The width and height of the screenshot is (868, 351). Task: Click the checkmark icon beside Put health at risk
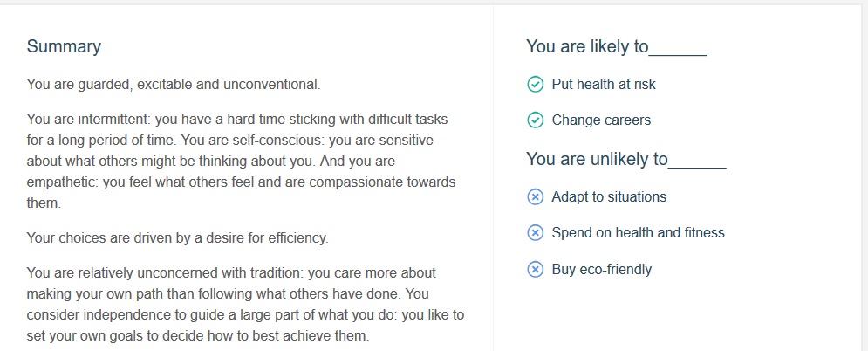click(x=535, y=84)
